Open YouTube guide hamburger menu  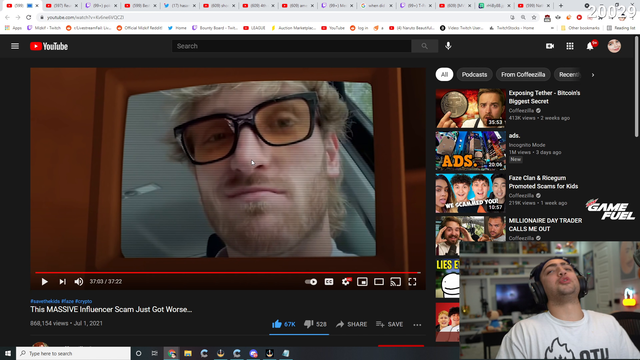point(15,46)
